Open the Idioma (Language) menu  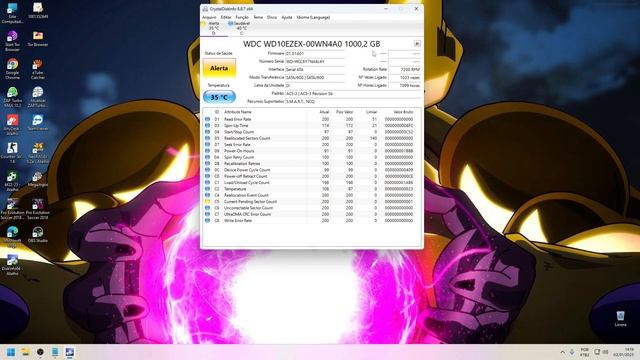click(313, 18)
